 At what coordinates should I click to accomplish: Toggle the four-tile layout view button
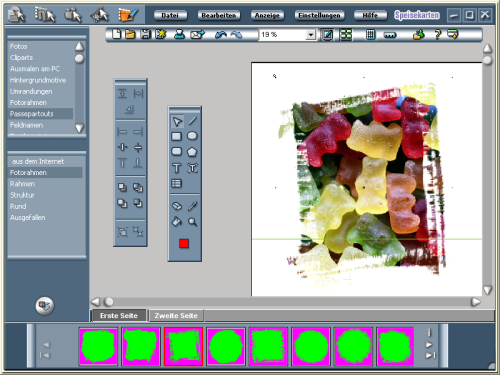(346, 35)
